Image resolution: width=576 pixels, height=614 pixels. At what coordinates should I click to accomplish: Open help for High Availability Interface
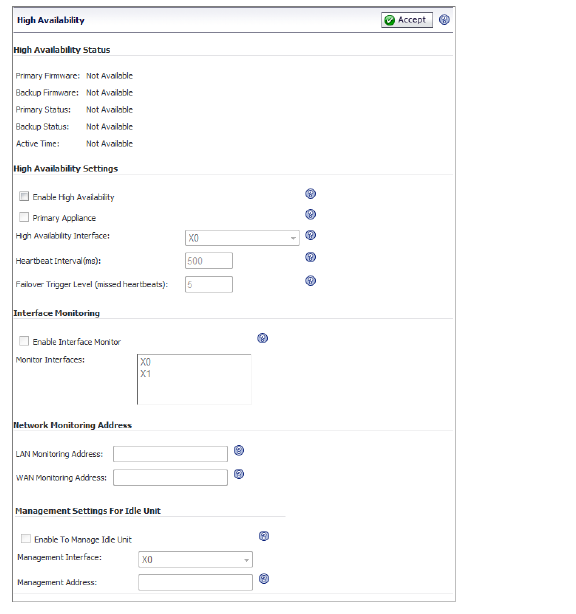311,235
